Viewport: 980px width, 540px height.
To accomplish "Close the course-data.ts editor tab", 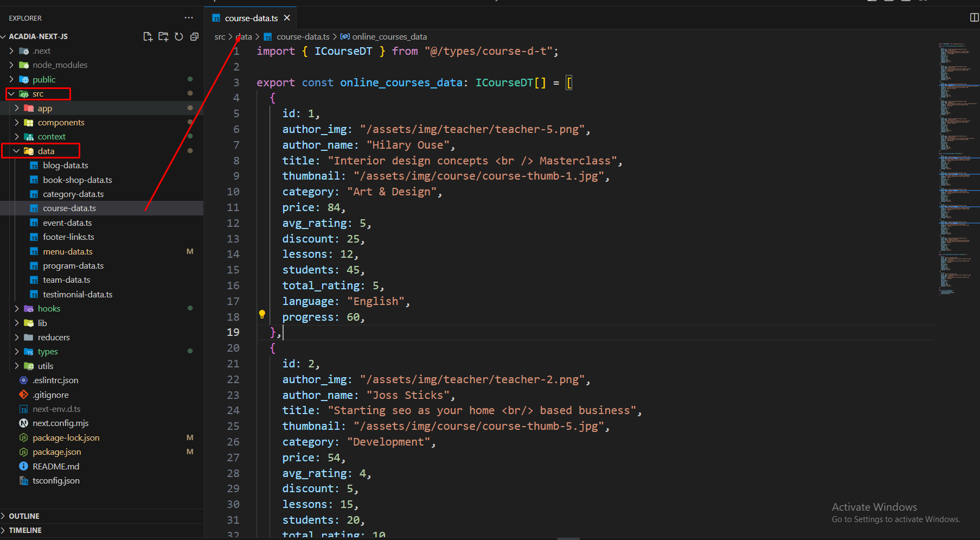I will [x=287, y=18].
